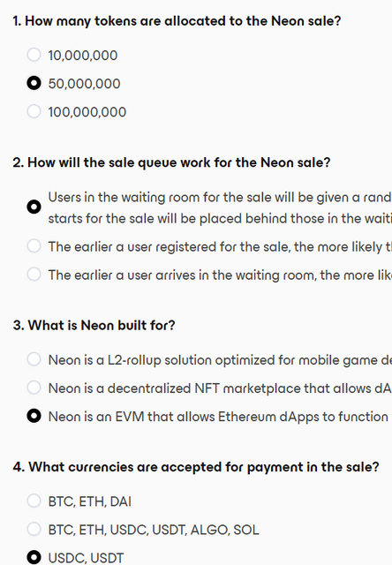Click question 4 heading about accepted currencies
The height and width of the screenshot is (565, 392).
click(196, 467)
